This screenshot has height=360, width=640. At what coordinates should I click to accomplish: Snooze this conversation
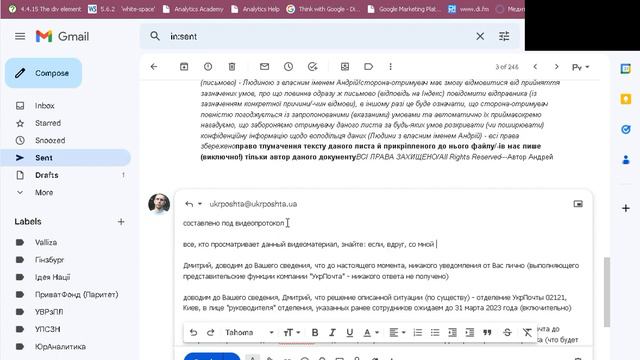(289, 67)
